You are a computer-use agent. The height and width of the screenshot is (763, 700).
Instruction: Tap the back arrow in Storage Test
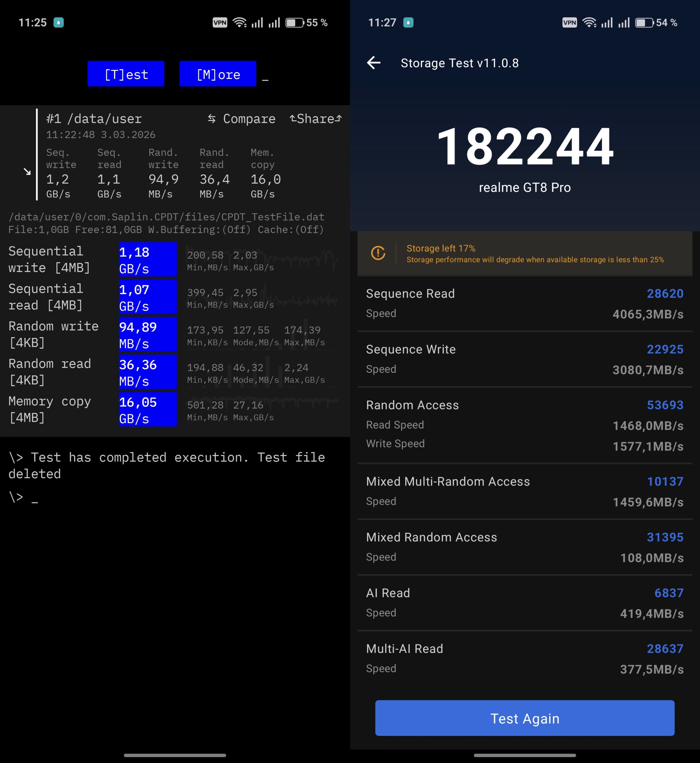[x=374, y=63]
